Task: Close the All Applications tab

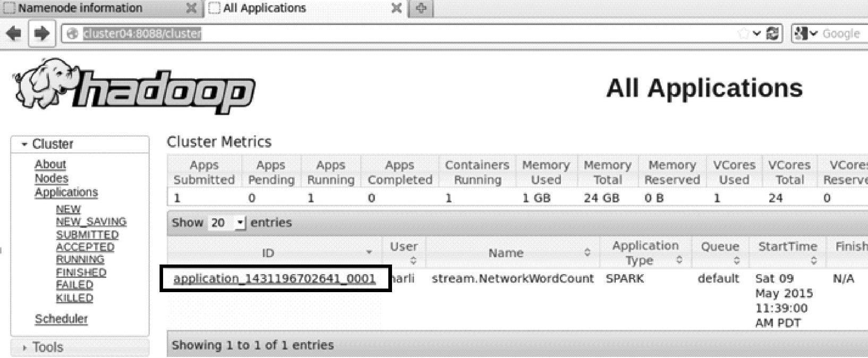Action: coord(396,8)
